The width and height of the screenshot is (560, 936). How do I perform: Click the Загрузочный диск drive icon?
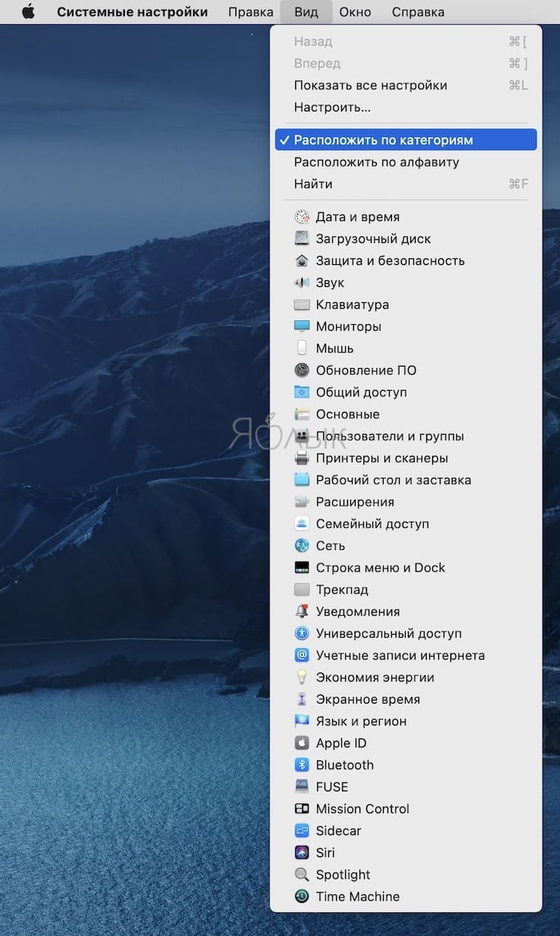click(302, 239)
